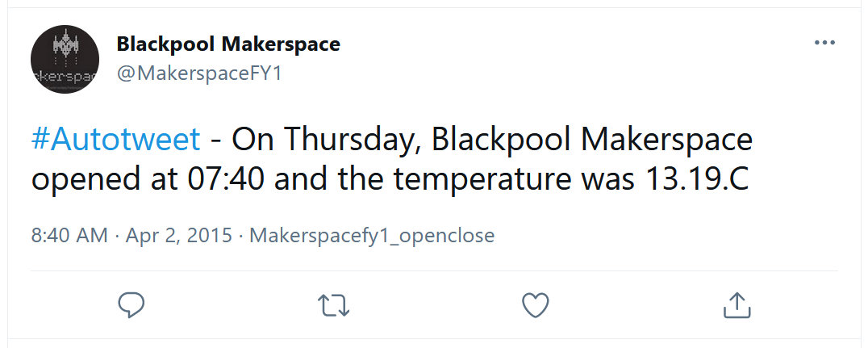The image size is (868, 348).
Task: Open the Makerspacefy1_openclose source label
Action: (372, 236)
